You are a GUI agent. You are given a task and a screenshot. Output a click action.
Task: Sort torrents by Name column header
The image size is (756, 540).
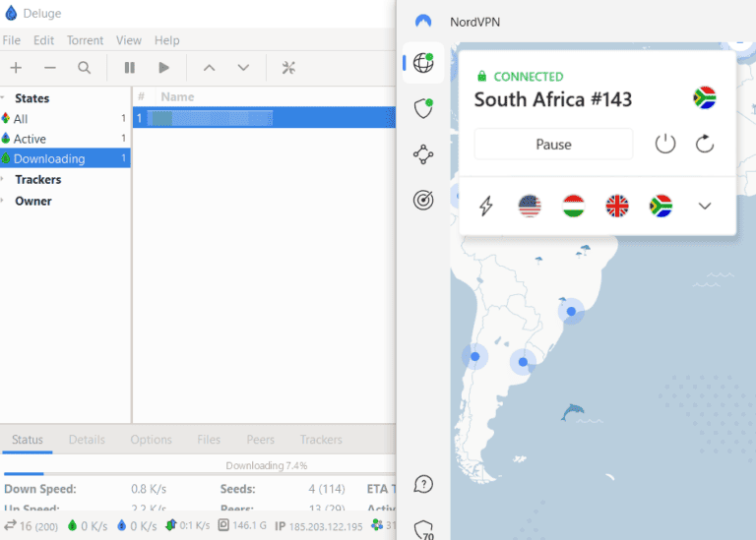tap(177, 96)
